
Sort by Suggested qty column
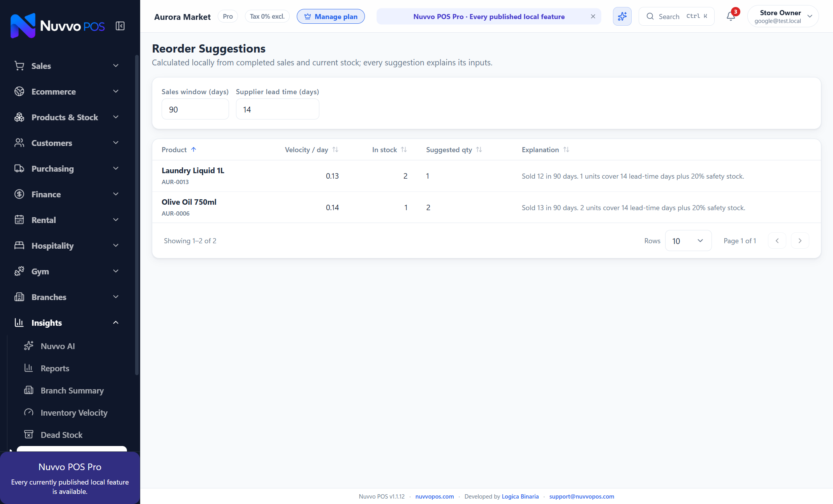479,149
